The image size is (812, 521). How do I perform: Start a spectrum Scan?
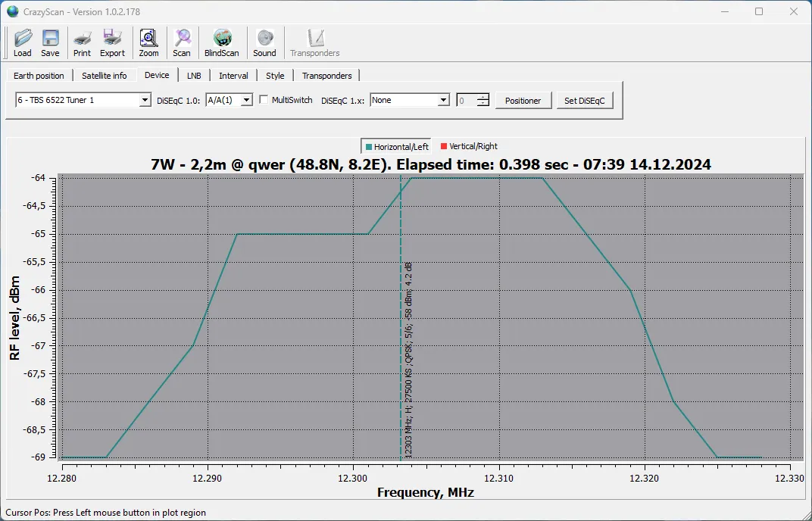[182, 43]
